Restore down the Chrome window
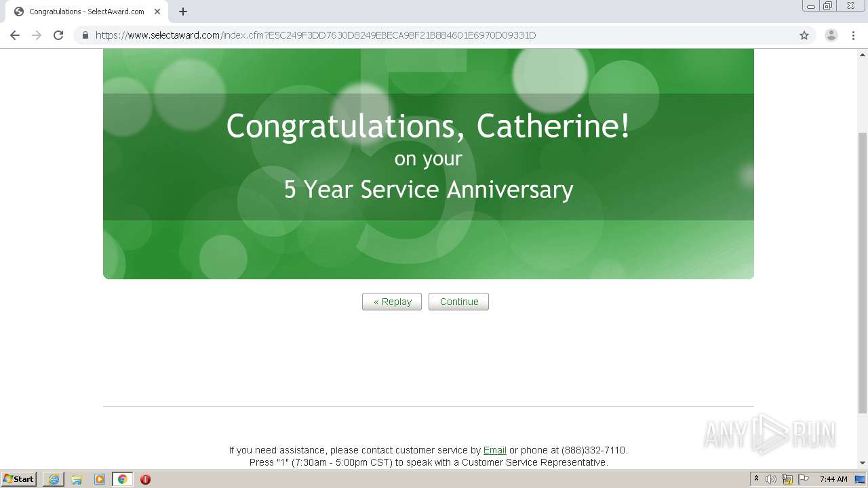 click(828, 6)
